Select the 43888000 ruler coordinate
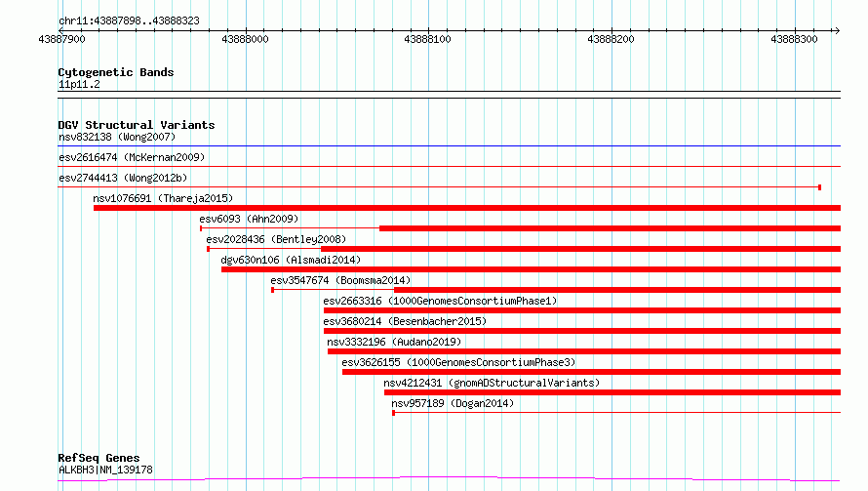868x491 pixels. click(x=245, y=39)
